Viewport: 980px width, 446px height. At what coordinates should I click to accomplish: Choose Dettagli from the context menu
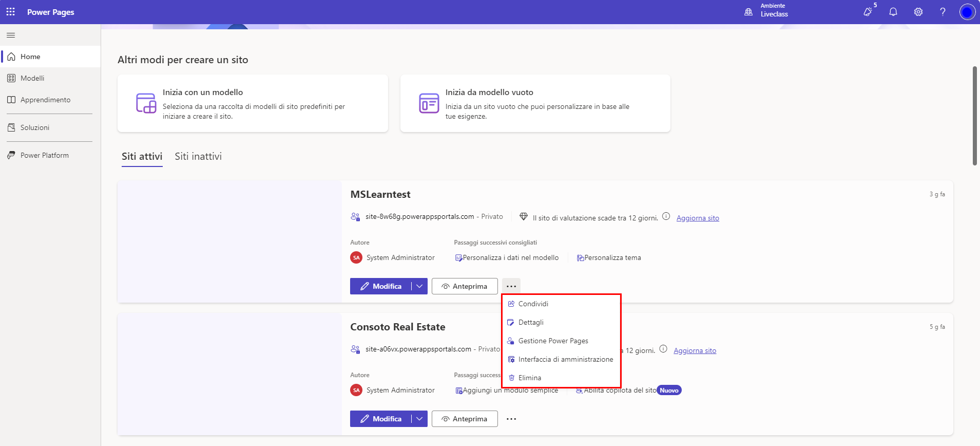click(561, 322)
